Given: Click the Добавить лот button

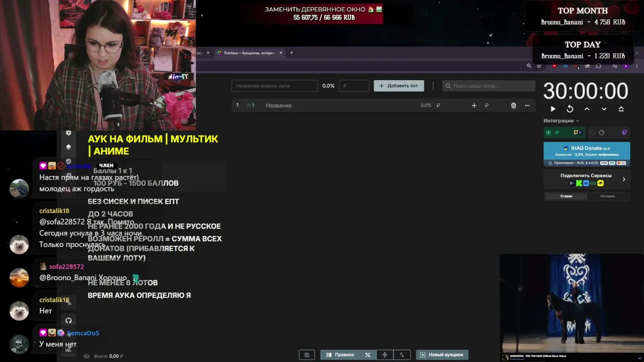Looking at the screenshot, I should coord(399,86).
